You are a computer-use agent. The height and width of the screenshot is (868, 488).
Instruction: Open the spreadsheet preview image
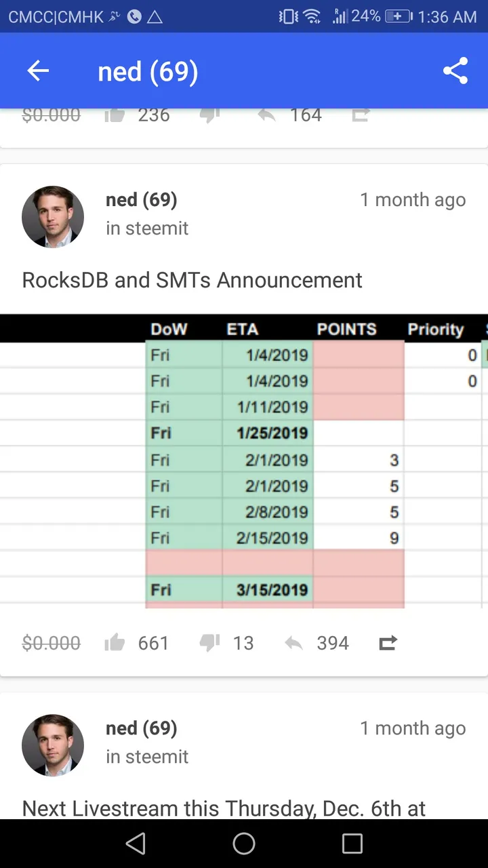[244, 461]
